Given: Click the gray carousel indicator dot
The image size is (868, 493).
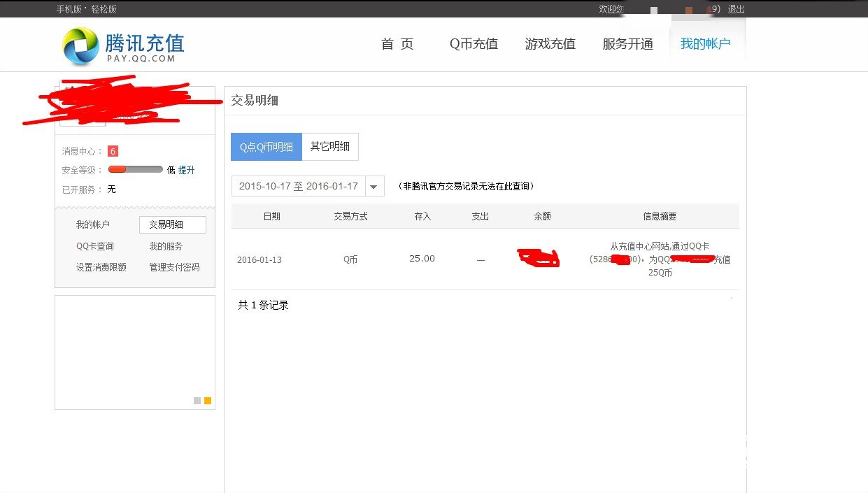Looking at the screenshot, I should (197, 401).
